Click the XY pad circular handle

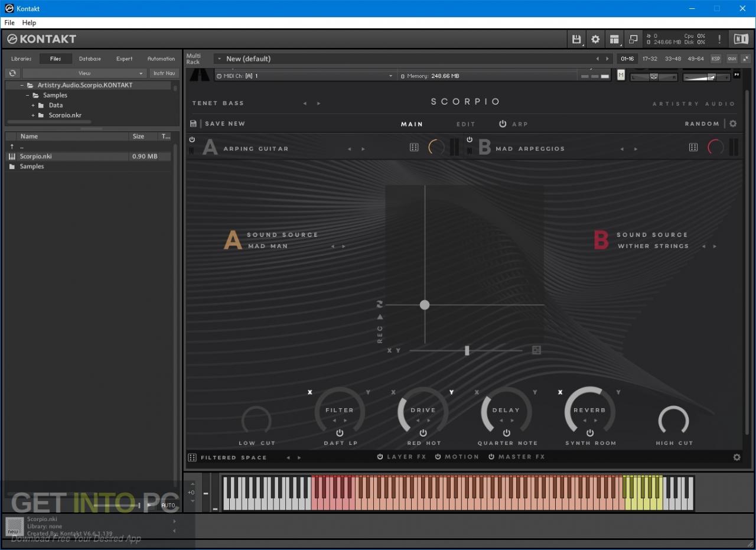[425, 305]
